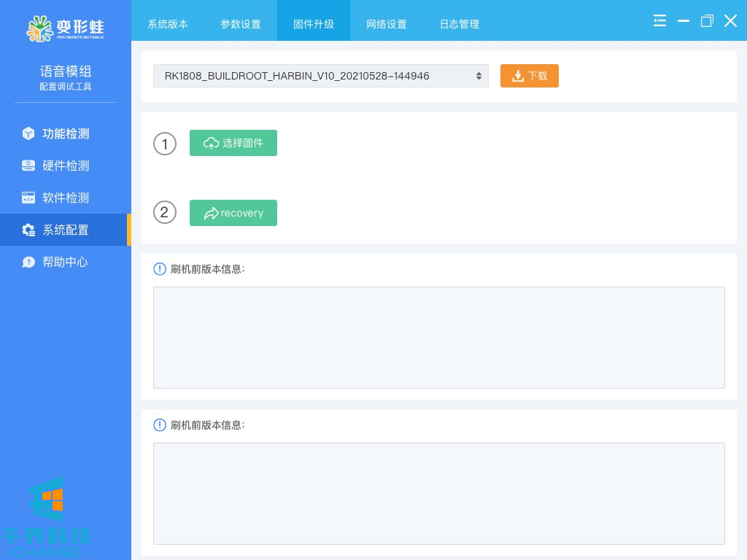Open the firmware version dropdown list

(x=320, y=76)
